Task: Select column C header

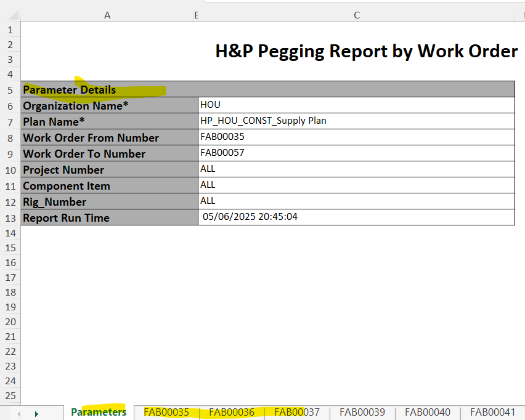Action: pyautogui.click(x=357, y=15)
